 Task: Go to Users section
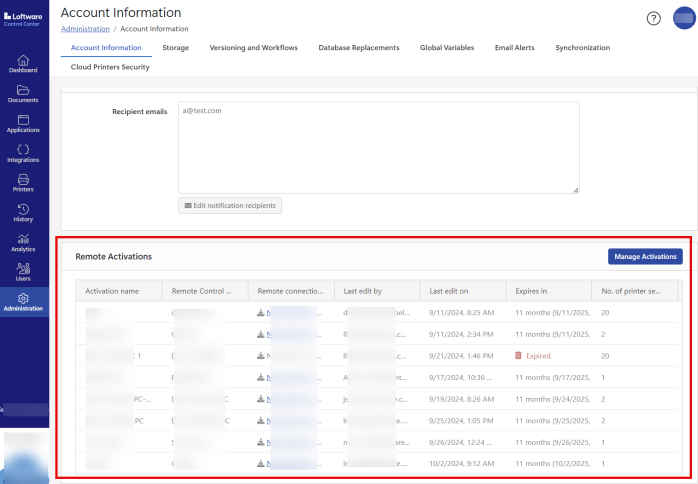click(x=24, y=271)
